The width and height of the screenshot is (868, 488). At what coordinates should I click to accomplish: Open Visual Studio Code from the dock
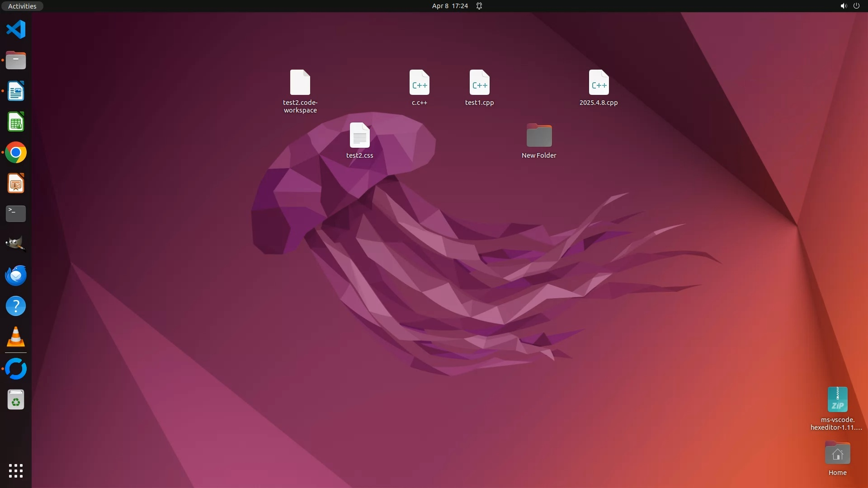pos(16,30)
